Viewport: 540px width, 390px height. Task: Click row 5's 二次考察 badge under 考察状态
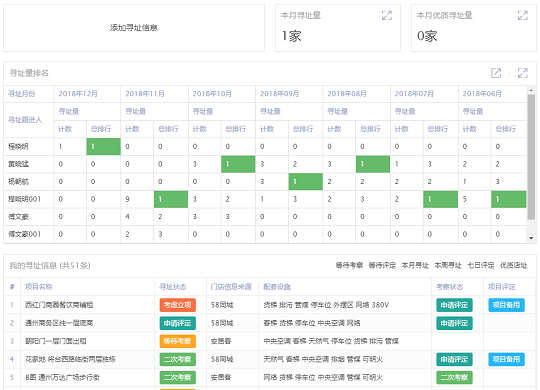click(x=454, y=377)
